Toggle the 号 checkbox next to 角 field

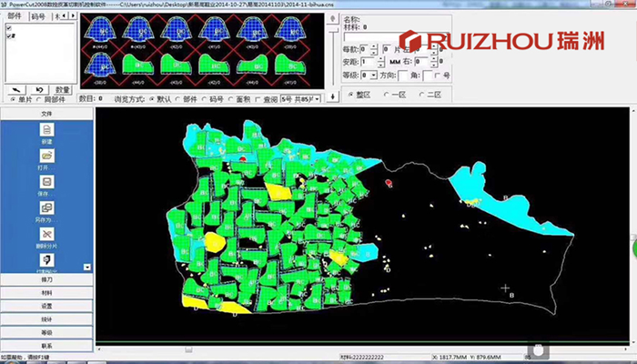pyautogui.click(x=437, y=76)
